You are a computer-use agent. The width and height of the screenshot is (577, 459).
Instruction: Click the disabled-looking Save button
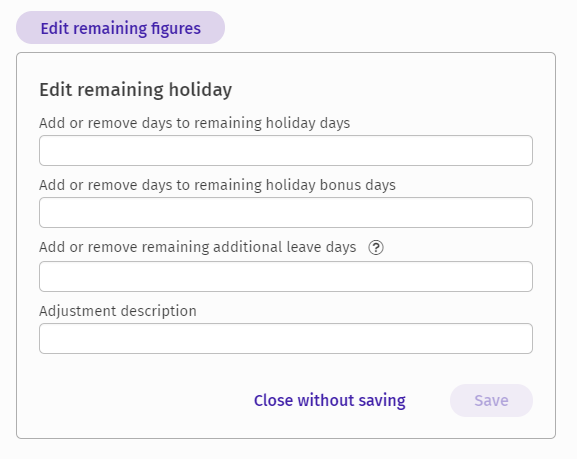491,400
